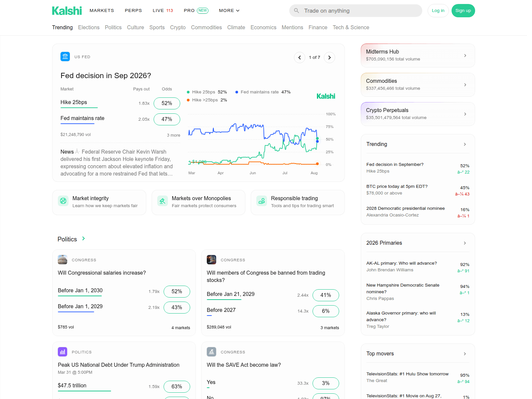Open Crypto Perpetuals chevron arrow
The width and height of the screenshot is (532, 399).
coord(465,114)
